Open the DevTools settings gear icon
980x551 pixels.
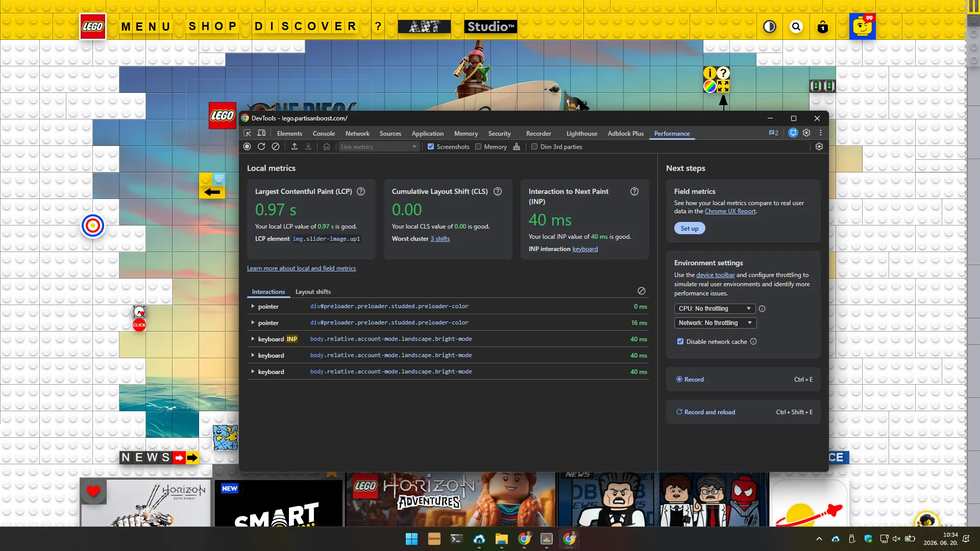pos(806,133)
